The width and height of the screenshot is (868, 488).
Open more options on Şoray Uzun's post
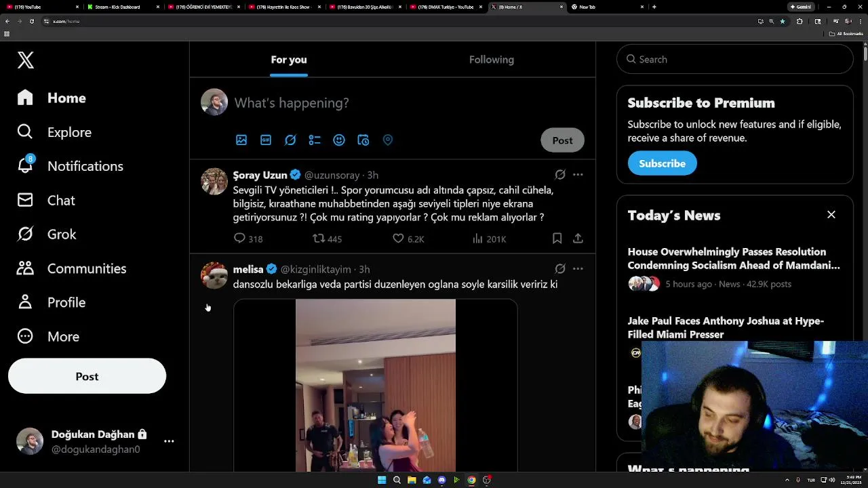(578, 174)
